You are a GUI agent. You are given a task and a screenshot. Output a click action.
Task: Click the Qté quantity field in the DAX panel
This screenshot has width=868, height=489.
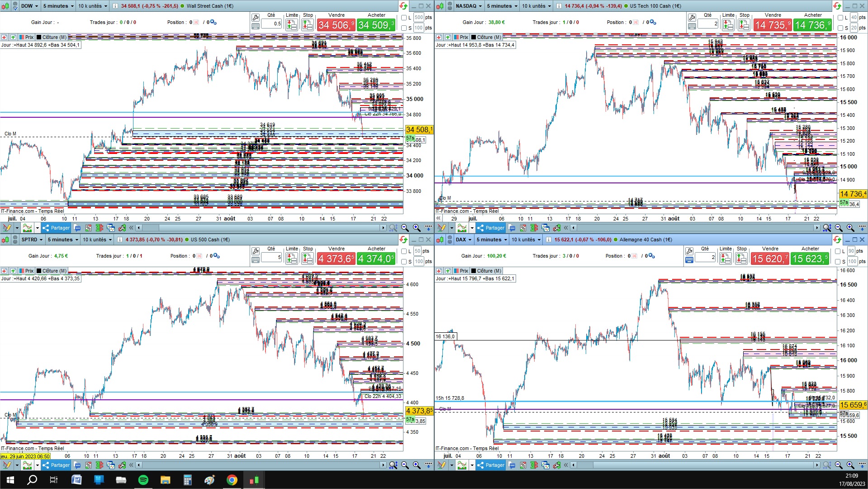[x=706, y=258]
